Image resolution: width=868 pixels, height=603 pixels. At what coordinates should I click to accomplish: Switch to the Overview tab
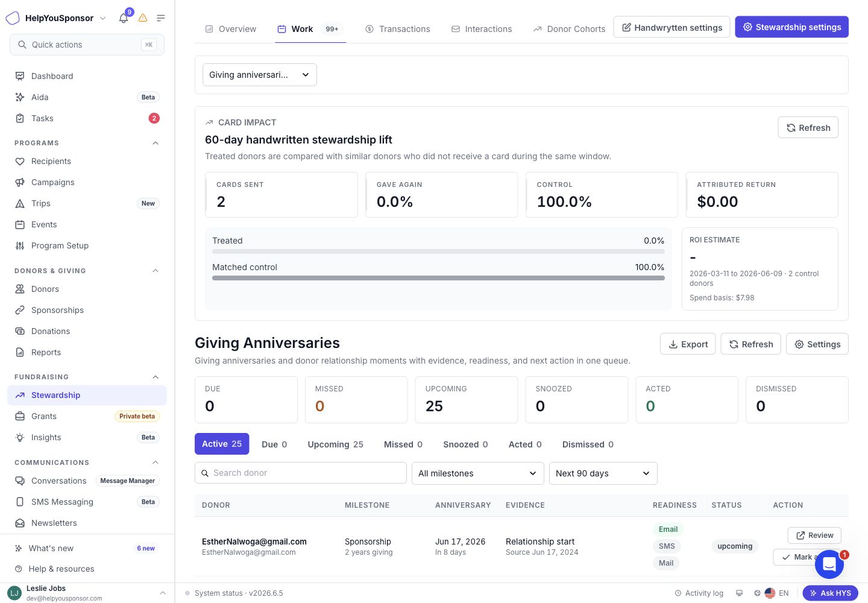coord(231,29)
